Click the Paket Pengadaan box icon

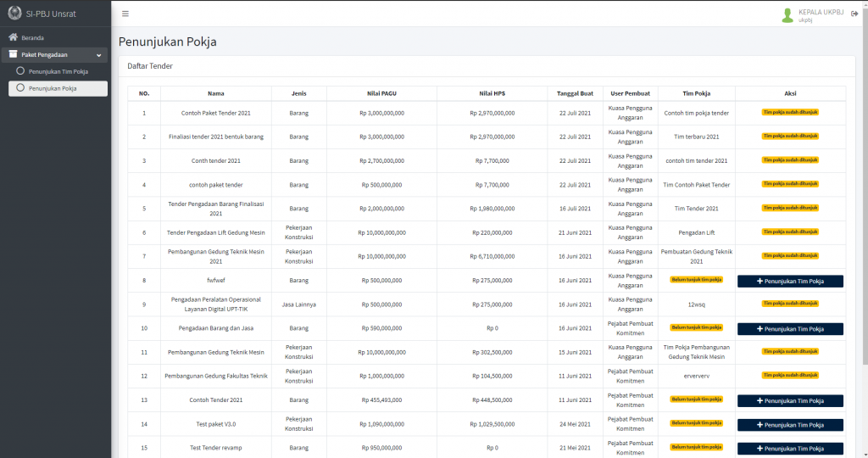click(14, 55)
